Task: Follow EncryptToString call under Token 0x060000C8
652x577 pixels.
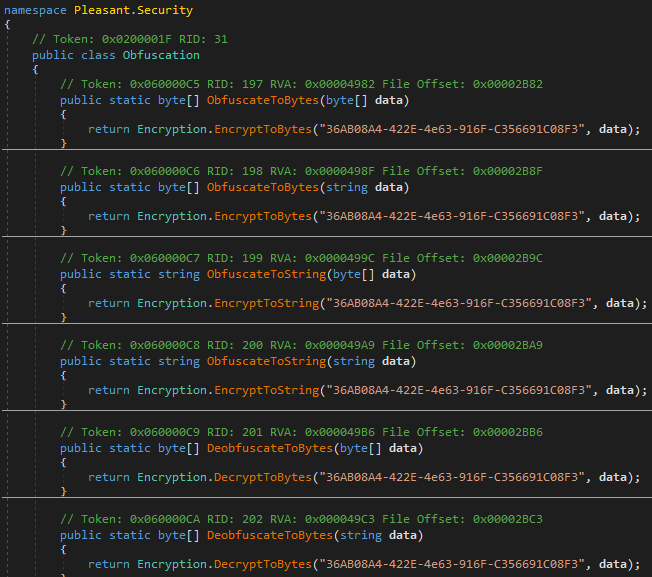Action: tap(266, 390)
